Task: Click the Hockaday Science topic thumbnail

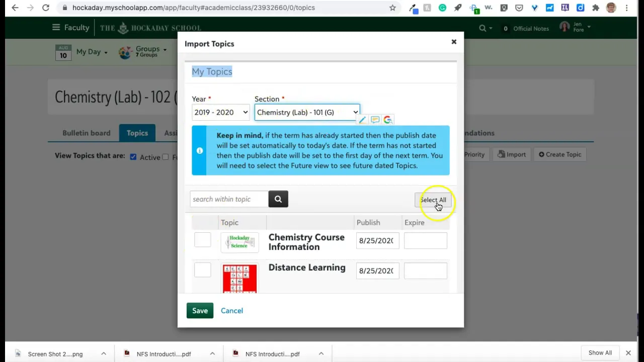Action: pyautogui.click(x=239, y=242)
